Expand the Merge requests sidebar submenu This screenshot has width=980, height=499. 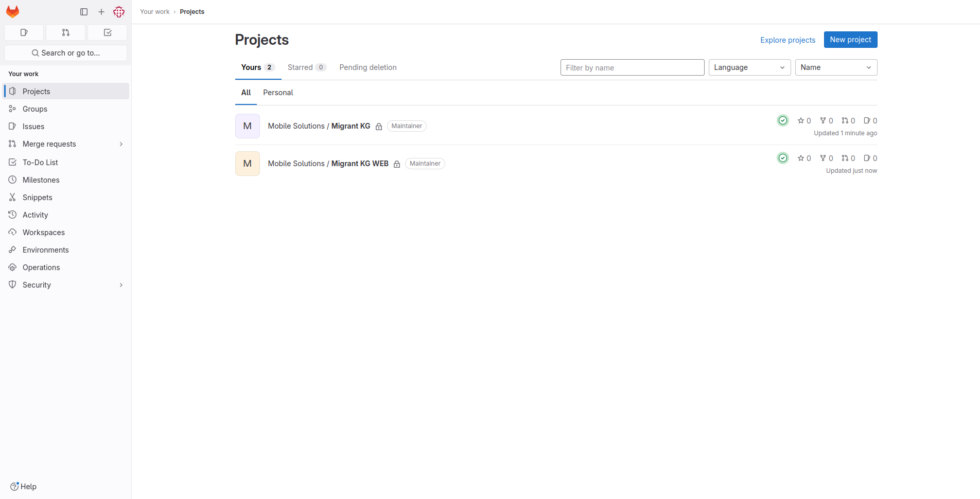(x=121, y=144)
